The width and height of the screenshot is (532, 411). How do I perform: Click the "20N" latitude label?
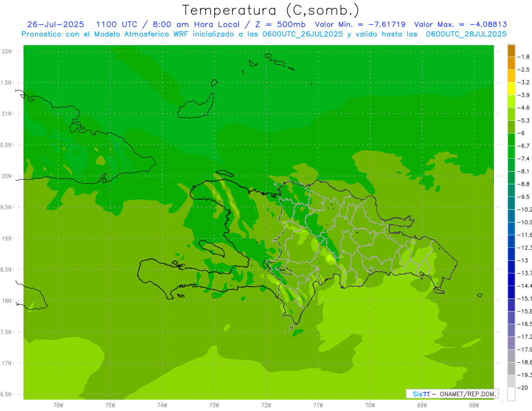tap(8, 176)
